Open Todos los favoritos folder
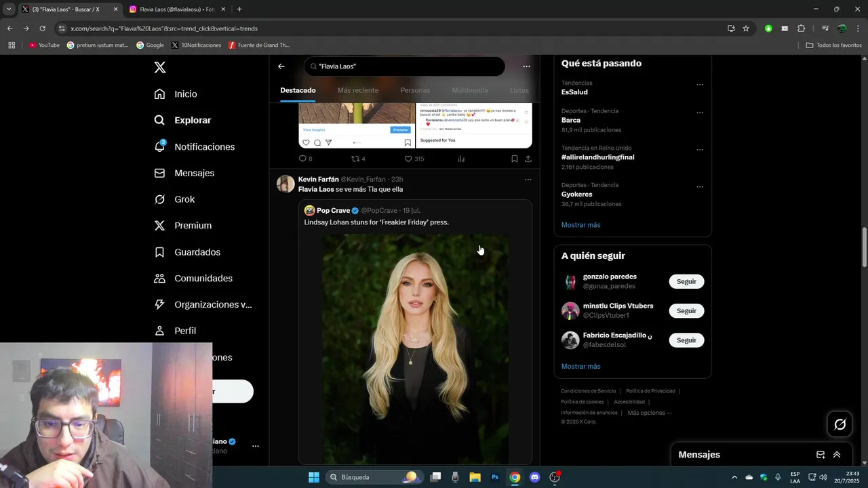The image size is (868, 488). [833, 45]
